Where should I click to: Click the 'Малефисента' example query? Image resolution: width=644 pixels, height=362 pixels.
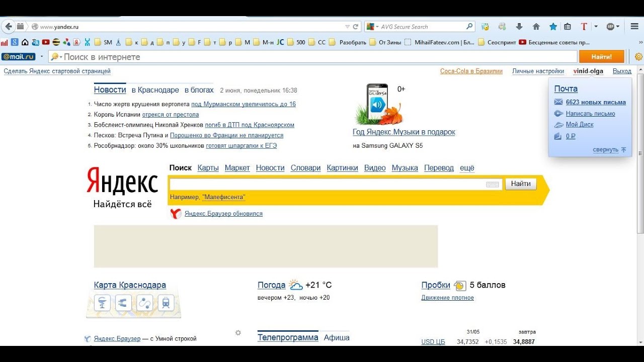click(224, 197)
